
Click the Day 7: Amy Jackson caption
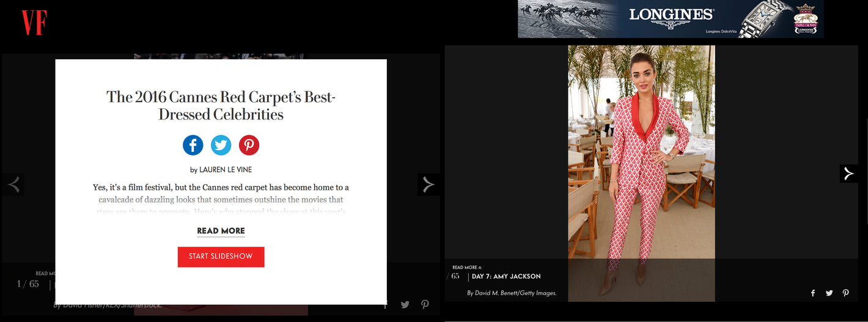(506, 277)
